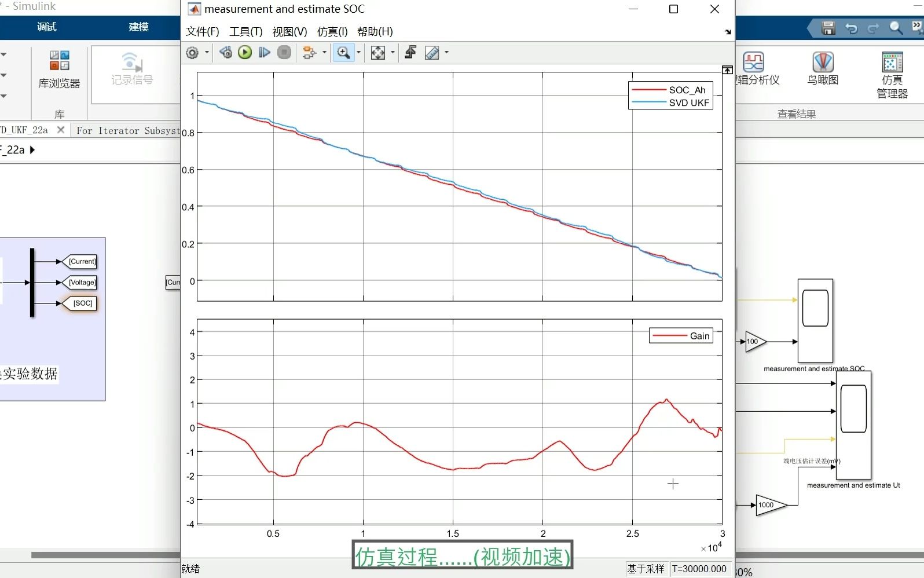
Task: Click the T=30000.000 status bar time
Action: pyautogui.click(x=699, y=569)
